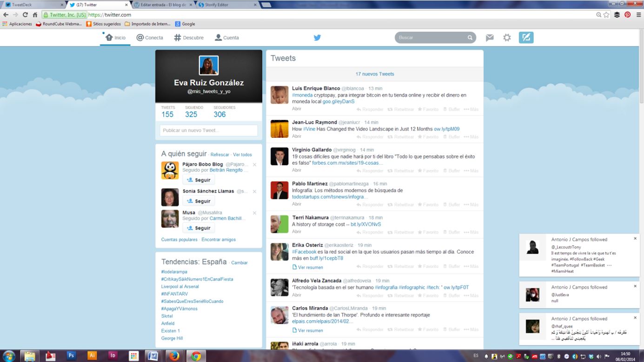Click the search magnifier icon
The width and height of the screenshot is (644, 362).
[x=470, y=38]
